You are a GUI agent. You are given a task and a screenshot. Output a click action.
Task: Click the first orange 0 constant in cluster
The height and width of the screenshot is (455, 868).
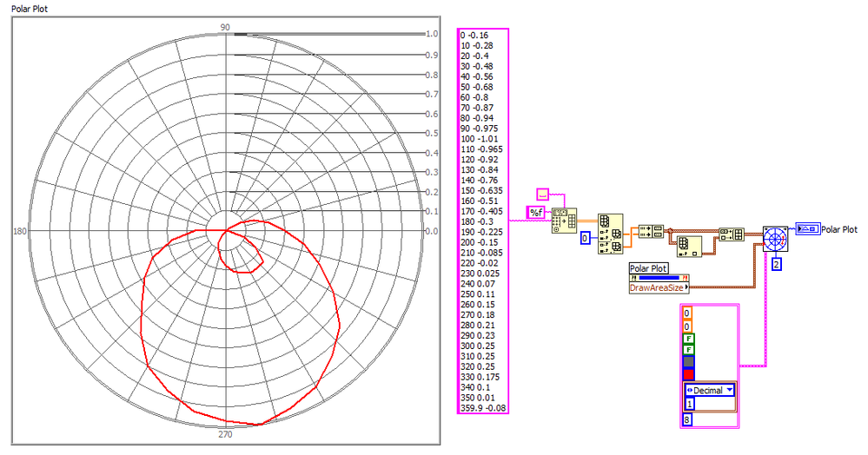687,313
